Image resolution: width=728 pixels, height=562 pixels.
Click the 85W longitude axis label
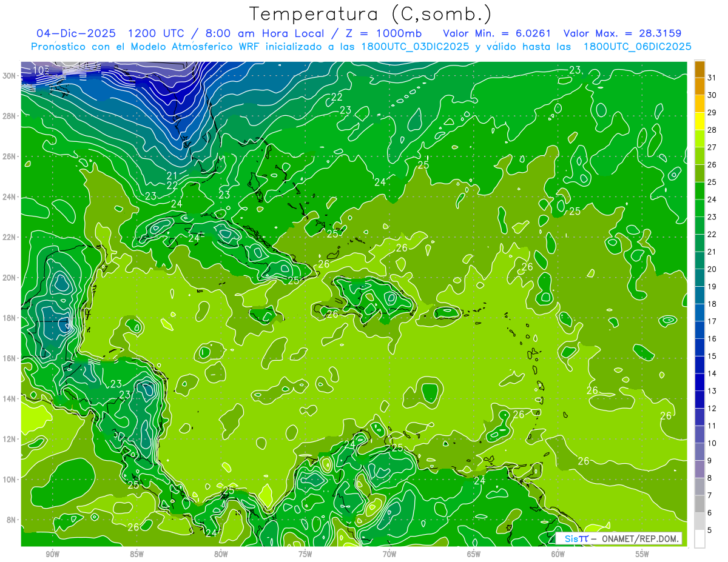tap(136, 554)
